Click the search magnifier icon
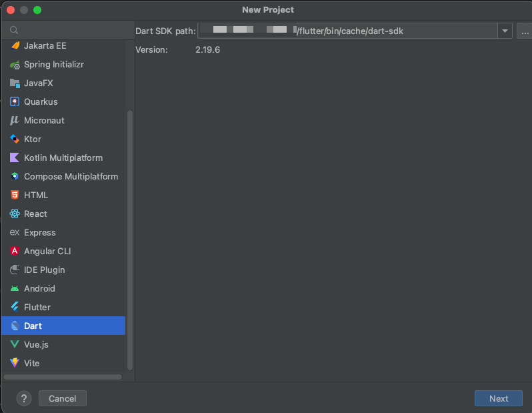The image size is (532, 413). pyautogui.click(x=14, y=30)
